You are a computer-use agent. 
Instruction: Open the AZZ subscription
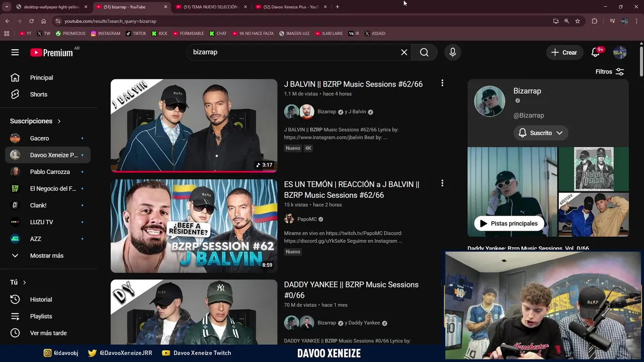pyautogui.click(x=48, y=239)
